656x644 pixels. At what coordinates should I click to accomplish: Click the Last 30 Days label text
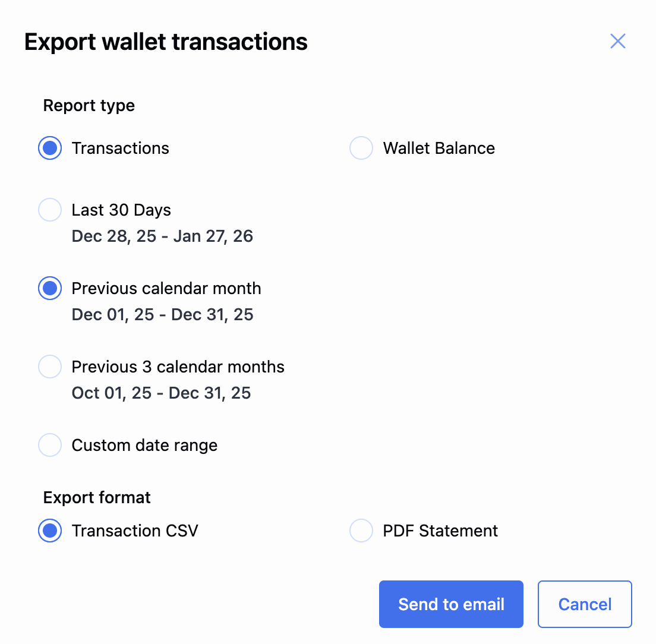121,210
